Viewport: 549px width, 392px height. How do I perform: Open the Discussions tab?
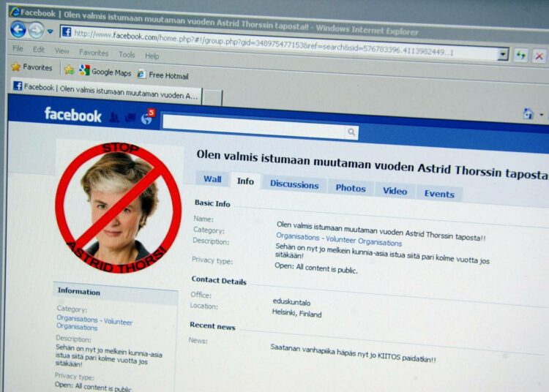(294, 184)
